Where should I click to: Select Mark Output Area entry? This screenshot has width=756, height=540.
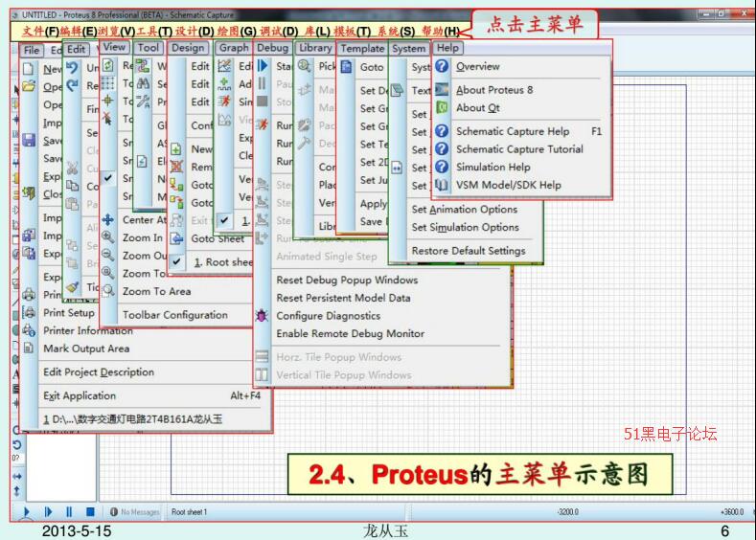point(86,349)
